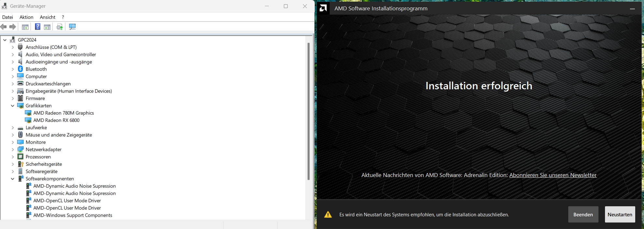Click the AMD Software Installationsprogramm title text

pyautogui.click(x=381, y=8)
